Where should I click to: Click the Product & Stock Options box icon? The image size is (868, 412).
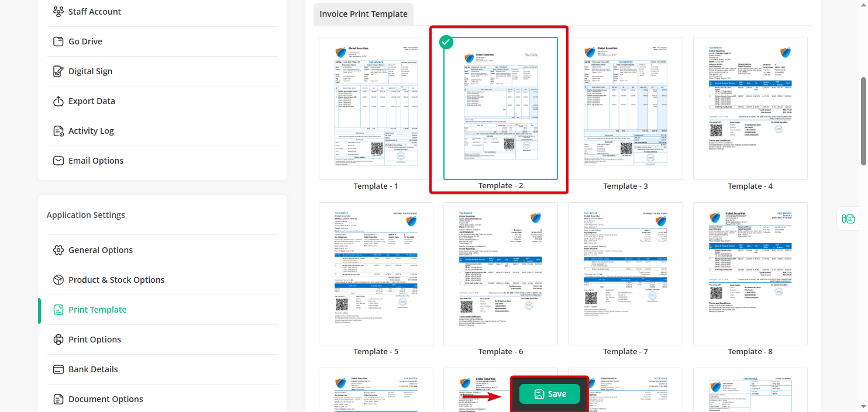tap(58, 280)
